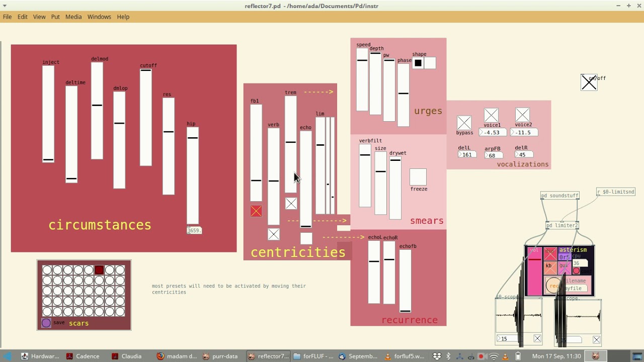This screenshot has width=644, height=362.
Task: Select the dark red active preset cell
Action: point(99,270)
